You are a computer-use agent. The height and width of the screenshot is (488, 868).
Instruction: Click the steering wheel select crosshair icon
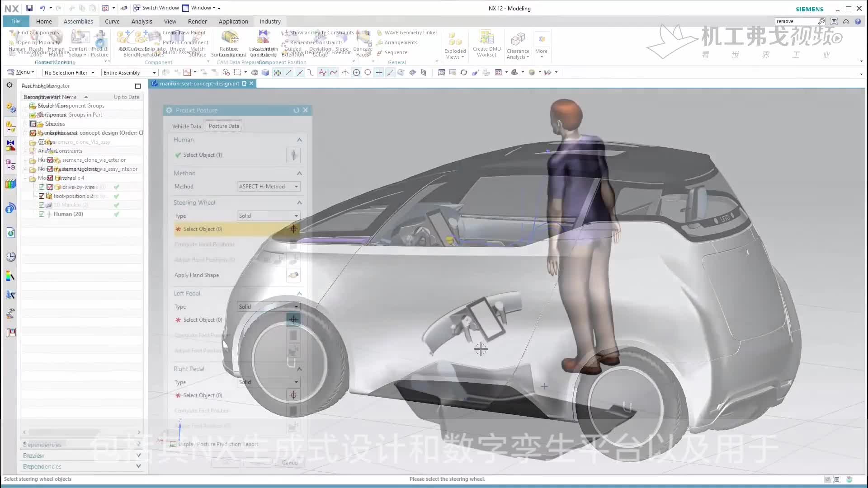pos(293,229)
